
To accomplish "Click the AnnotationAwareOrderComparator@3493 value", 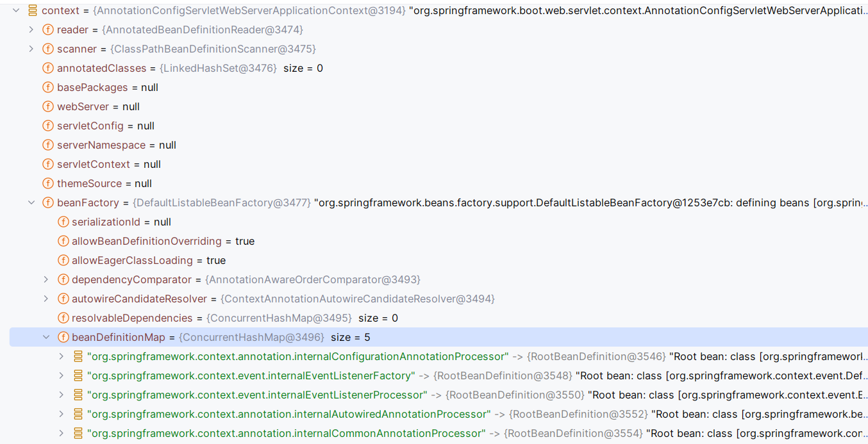I will (313, 279).
